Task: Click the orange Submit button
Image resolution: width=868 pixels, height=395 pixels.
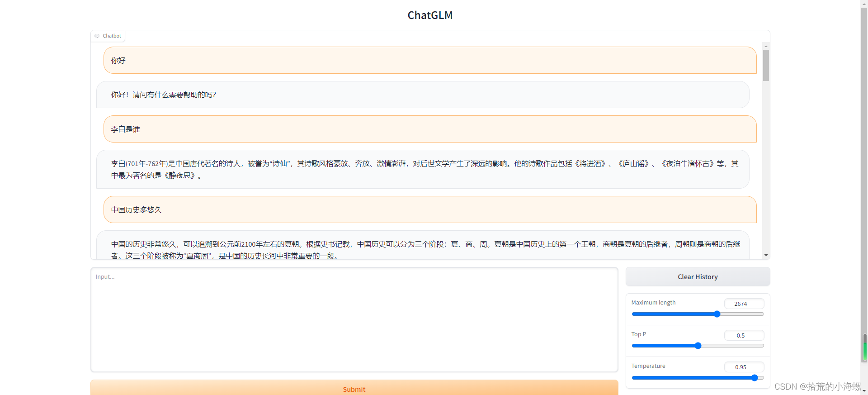Action: pos(354,388)
